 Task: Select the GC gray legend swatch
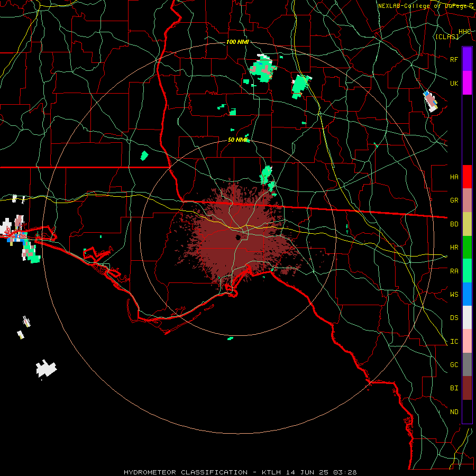pos(467,364)
